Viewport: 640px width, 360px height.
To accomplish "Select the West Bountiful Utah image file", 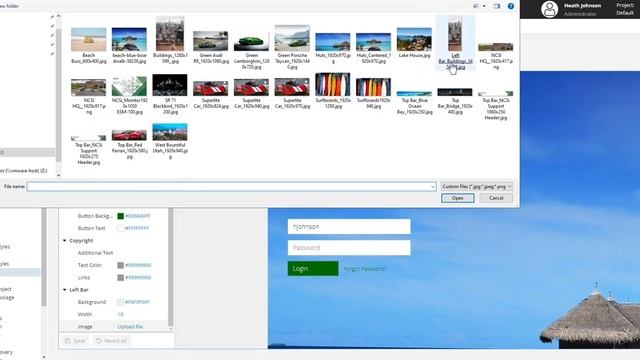I will pos(170,141).
